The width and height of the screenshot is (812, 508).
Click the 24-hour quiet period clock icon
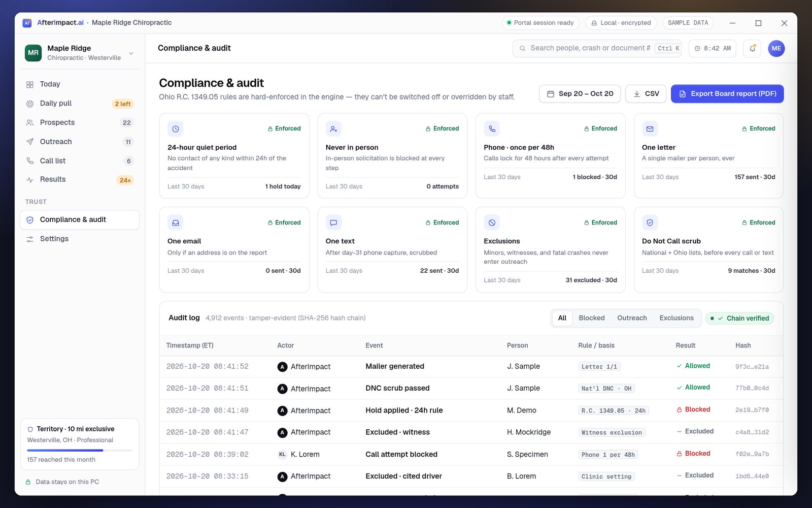[x=176, y=129]
